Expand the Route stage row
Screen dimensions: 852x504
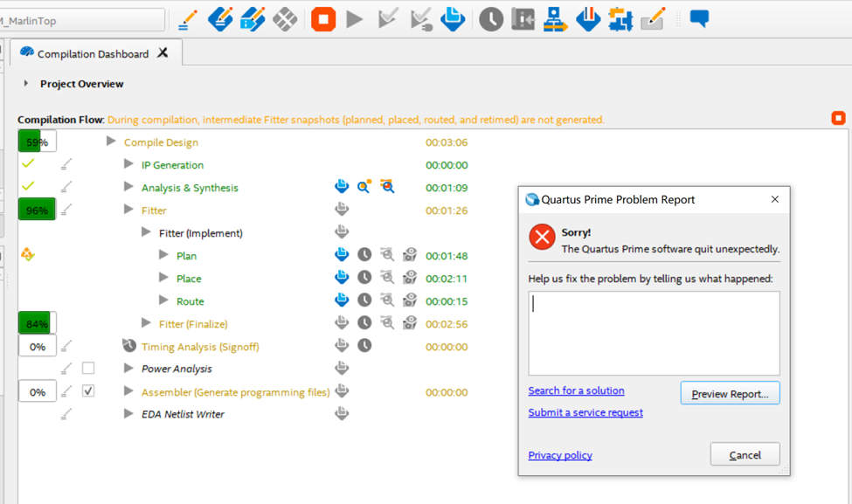(163, 300)
